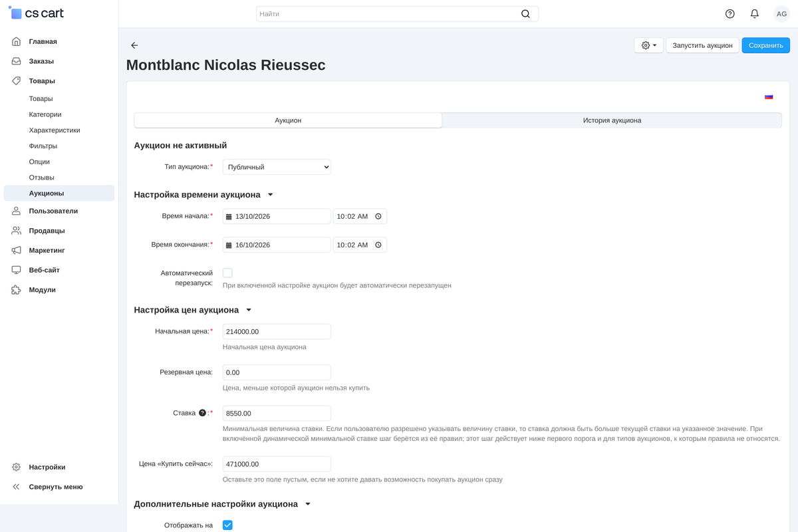Open the 'Отзывы' submenu link

click(42, 178)
